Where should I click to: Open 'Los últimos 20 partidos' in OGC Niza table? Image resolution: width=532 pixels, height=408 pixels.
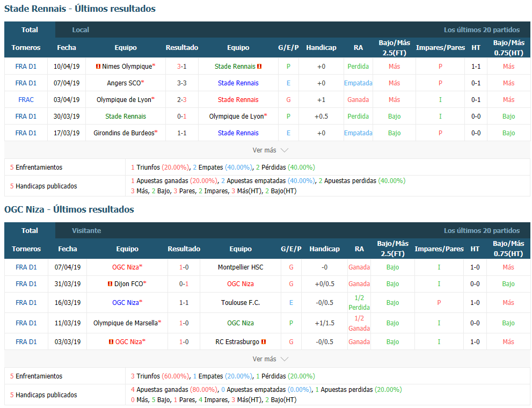click(x=482, y=231)
